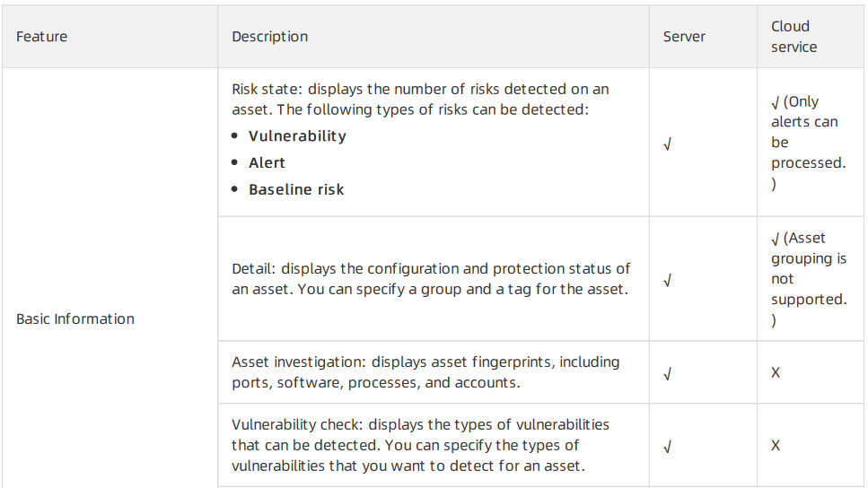
Task: Click the Asset investigation description text
Action: [425, 372]
